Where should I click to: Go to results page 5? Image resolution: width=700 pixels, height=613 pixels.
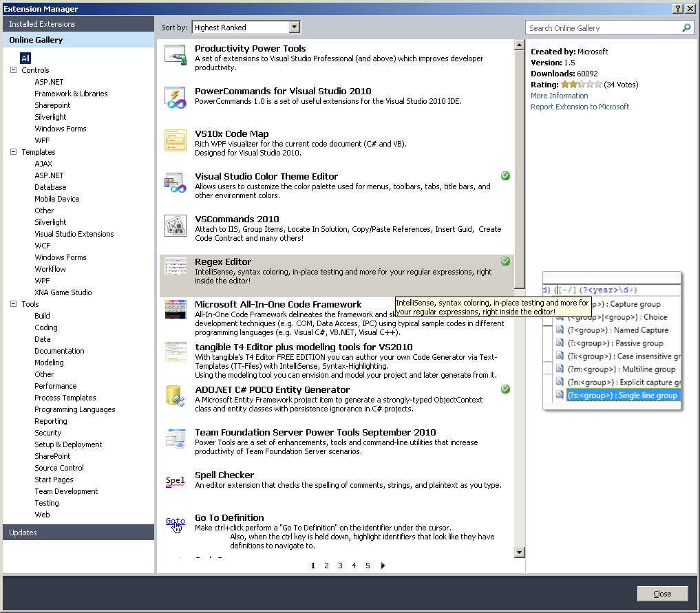point(368,566)
